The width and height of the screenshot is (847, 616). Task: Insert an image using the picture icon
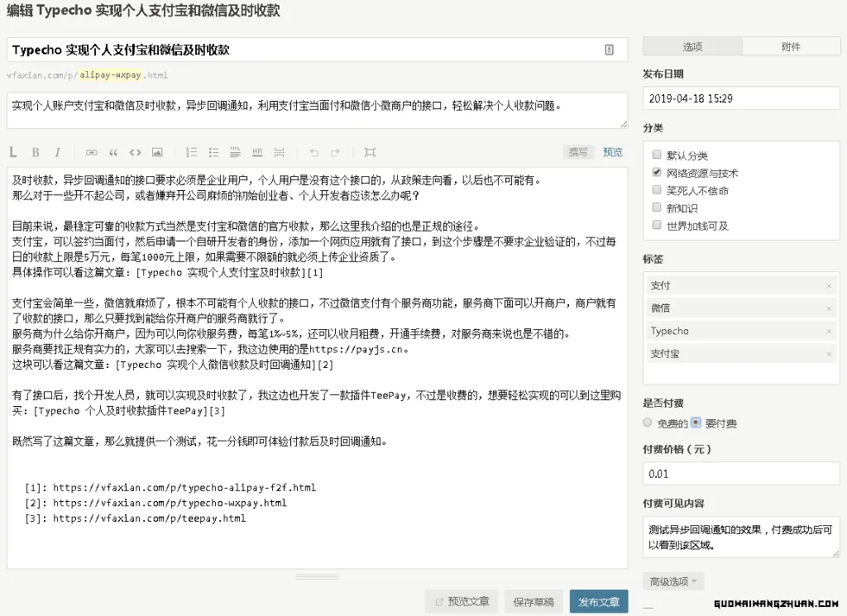click(x=157, y=152)
